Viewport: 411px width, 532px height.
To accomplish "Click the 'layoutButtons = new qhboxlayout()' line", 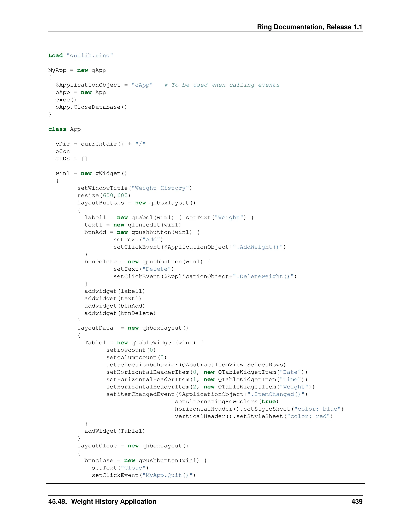I will (x=137, y=203).
